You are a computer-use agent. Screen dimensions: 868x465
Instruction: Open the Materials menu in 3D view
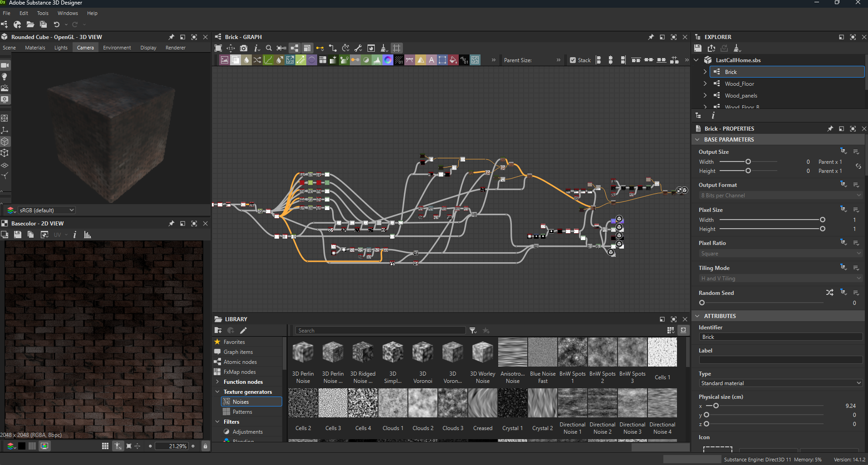[x=35, y=48]
